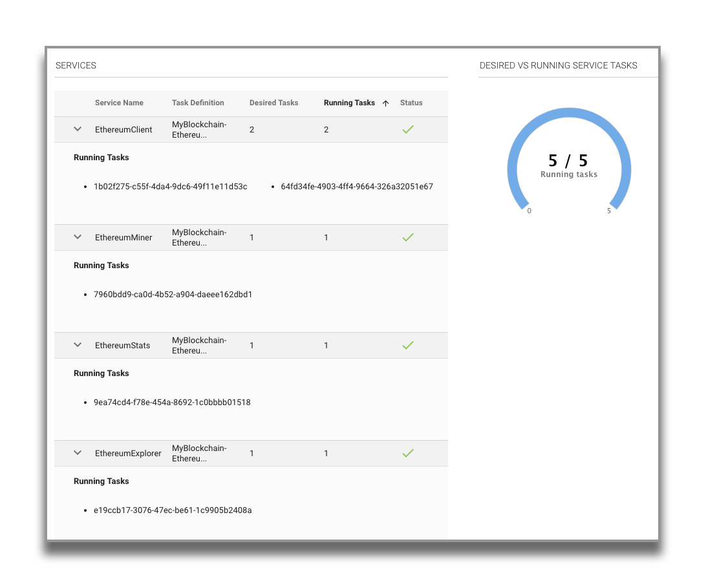Click the green status checkmark for EthereumExplorer
This screenshot has width=706, height=588.
pyautogui.click(x=407, y=453)
